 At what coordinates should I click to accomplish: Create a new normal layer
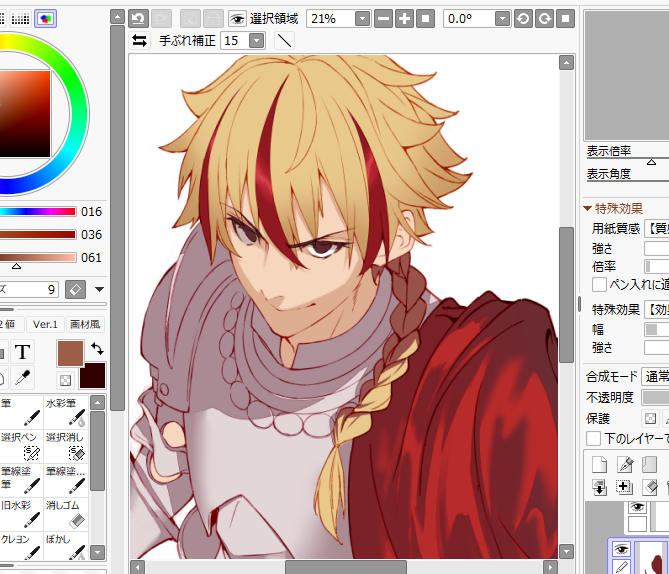point(599,465)
